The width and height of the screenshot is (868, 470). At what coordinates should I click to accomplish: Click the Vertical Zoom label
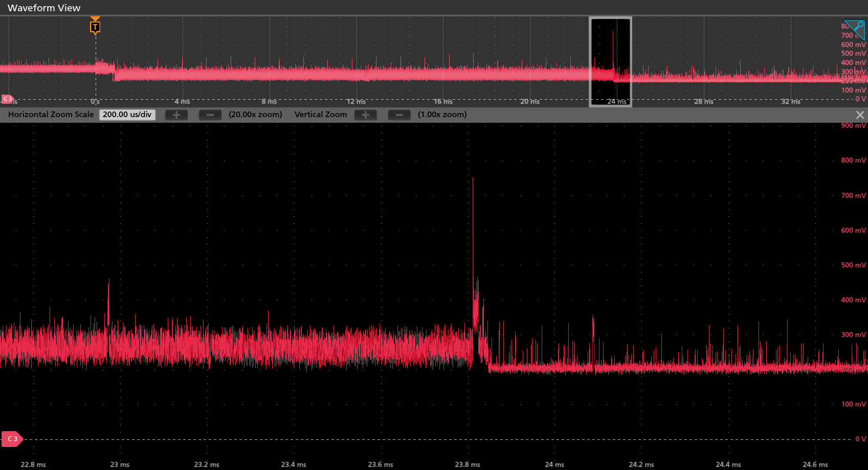pyautogui.click(x=321, y=115)
